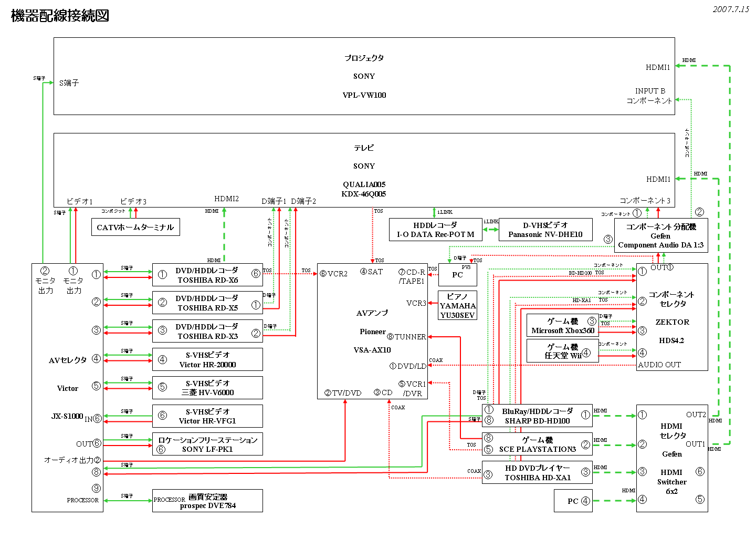Click the TOSHIBA RD-X6 recorder box
Viewport: 756px width, 538px height.
click(x=207, y=275)
